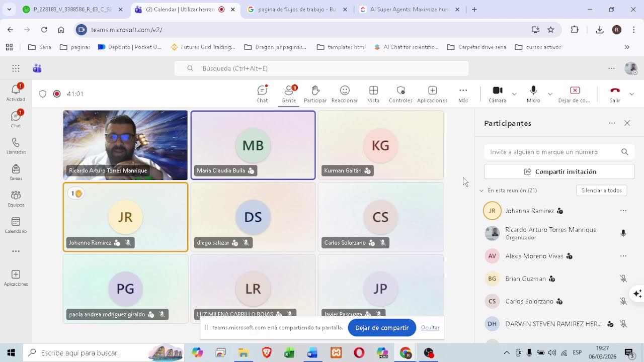Select Ricardo Arturo Torres Manrique video
Screen dimensions: 644x362
coord(125,145)
